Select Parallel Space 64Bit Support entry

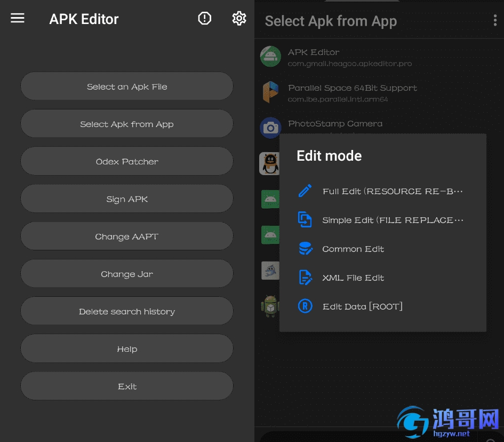pos(353,88)
